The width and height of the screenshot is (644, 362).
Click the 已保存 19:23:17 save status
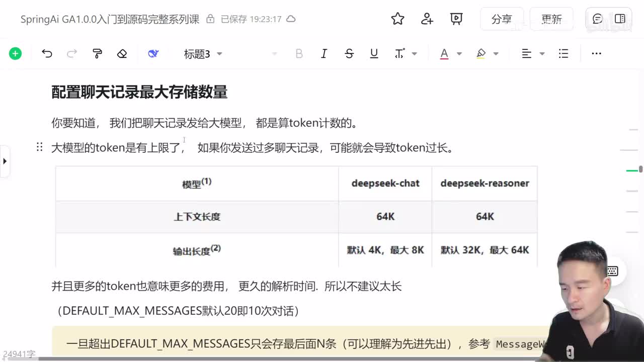251,19
